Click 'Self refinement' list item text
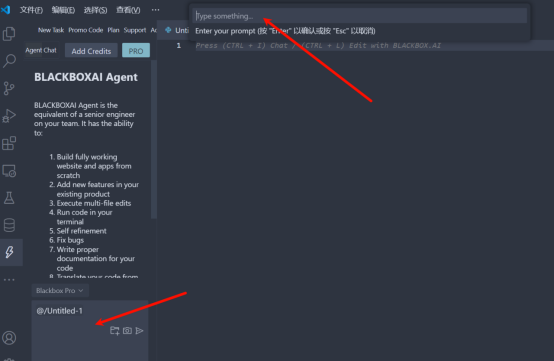Viewport: 554px width, 361px height. click(x=82, y=231)
